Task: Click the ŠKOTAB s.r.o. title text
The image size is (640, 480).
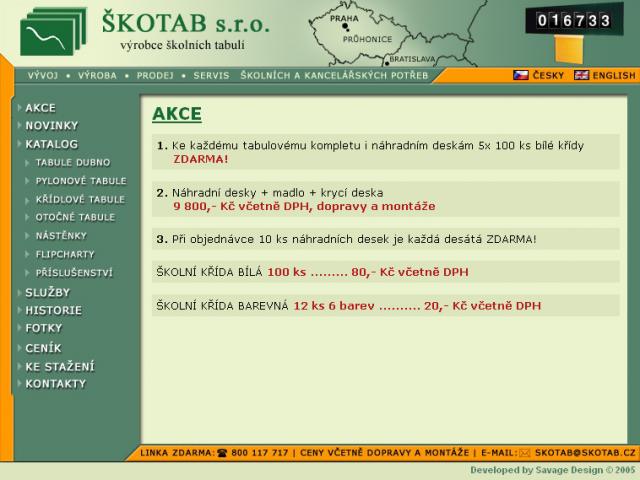Action: (186, 22)
